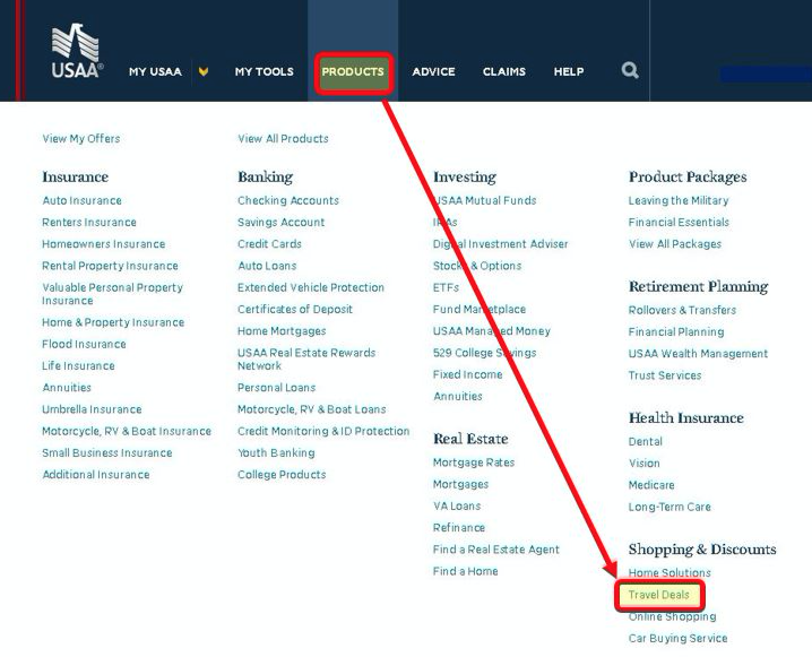
Task: Open Additional Insurance link
Action: click(x=96, y=474)
